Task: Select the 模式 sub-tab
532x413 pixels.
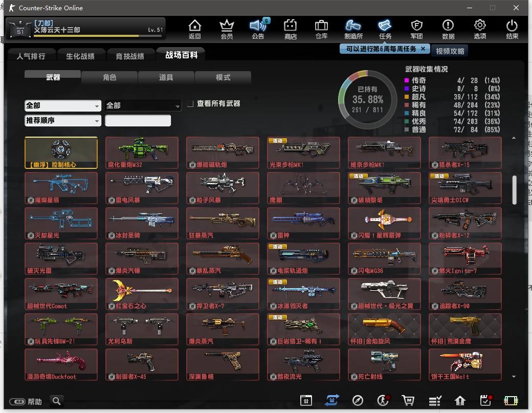Action: pyautogui.click(x=223, y=77)
